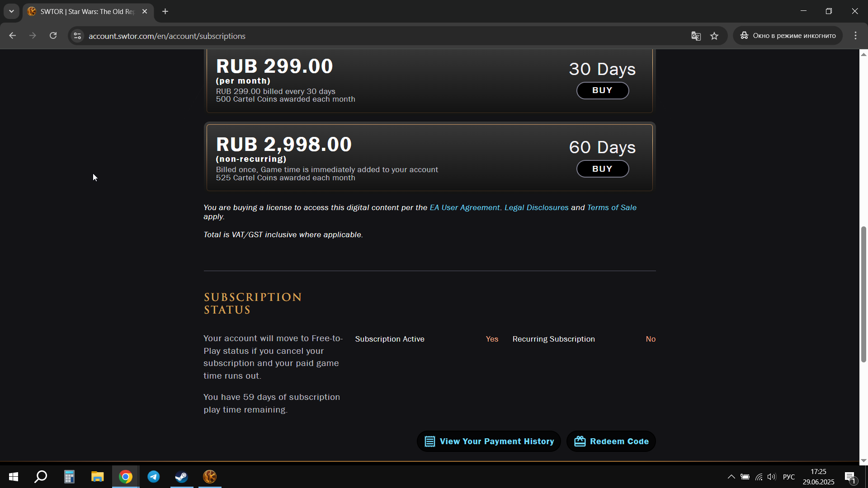
Task: Open the calculator taskbar icon
Action: (x=69, y=477)
